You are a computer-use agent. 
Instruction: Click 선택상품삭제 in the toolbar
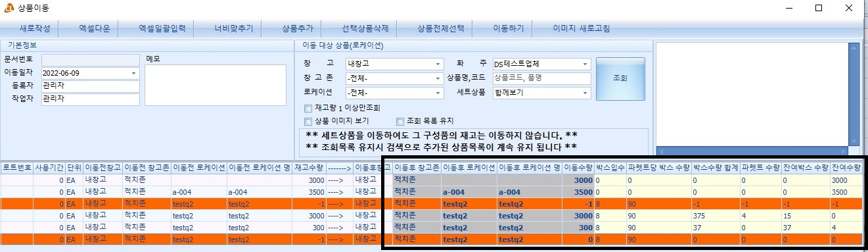pyautogui.click(x=365, y=29)
